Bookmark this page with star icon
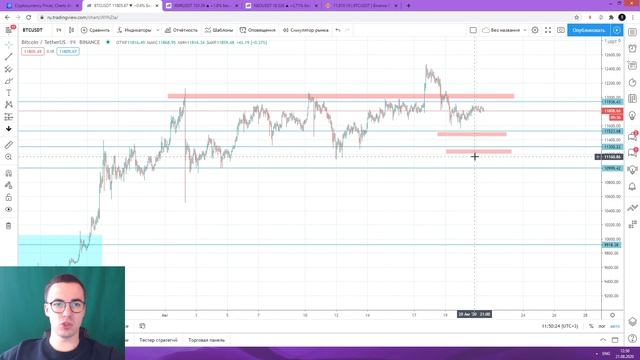 pos(576,18)
